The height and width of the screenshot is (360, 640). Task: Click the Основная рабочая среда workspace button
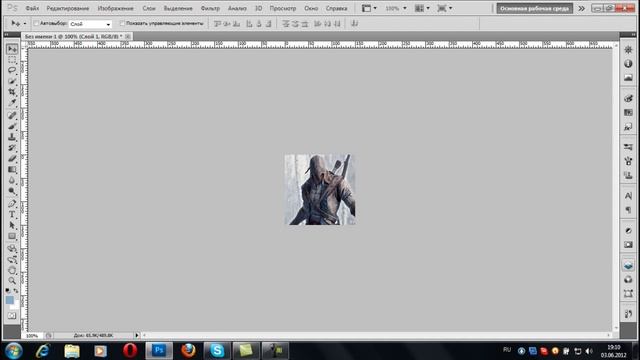click(x=534, y=8)
